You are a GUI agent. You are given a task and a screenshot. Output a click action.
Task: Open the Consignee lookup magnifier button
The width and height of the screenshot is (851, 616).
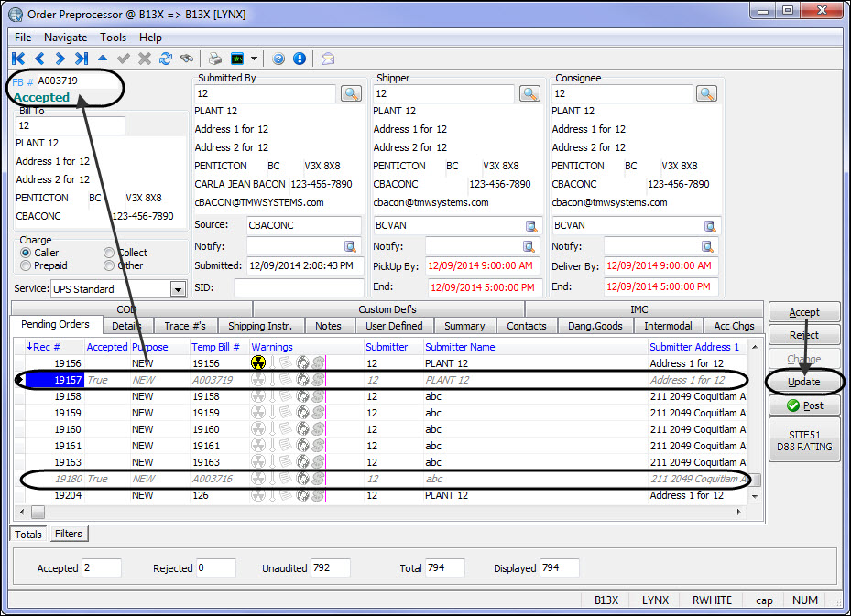point(706,93)
